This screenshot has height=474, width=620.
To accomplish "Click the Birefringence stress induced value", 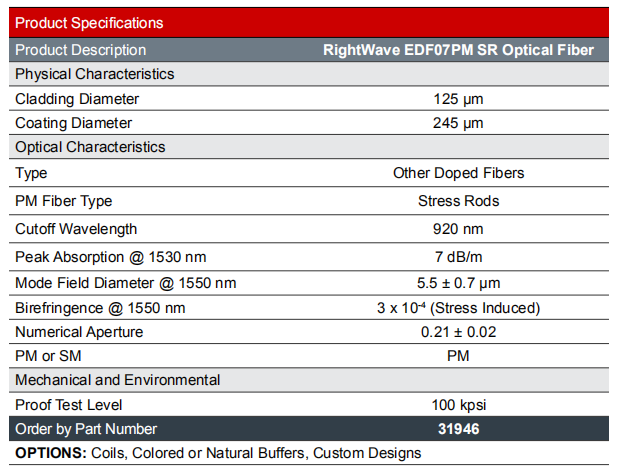I will point(458,308).
